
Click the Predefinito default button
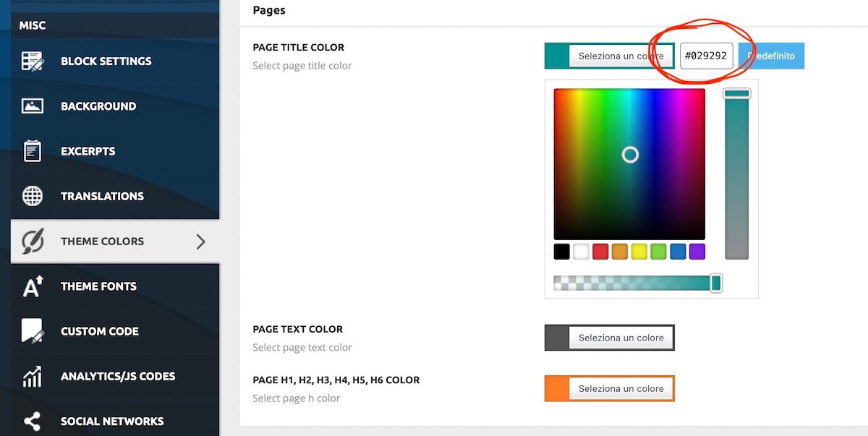(x=771, y=56)
